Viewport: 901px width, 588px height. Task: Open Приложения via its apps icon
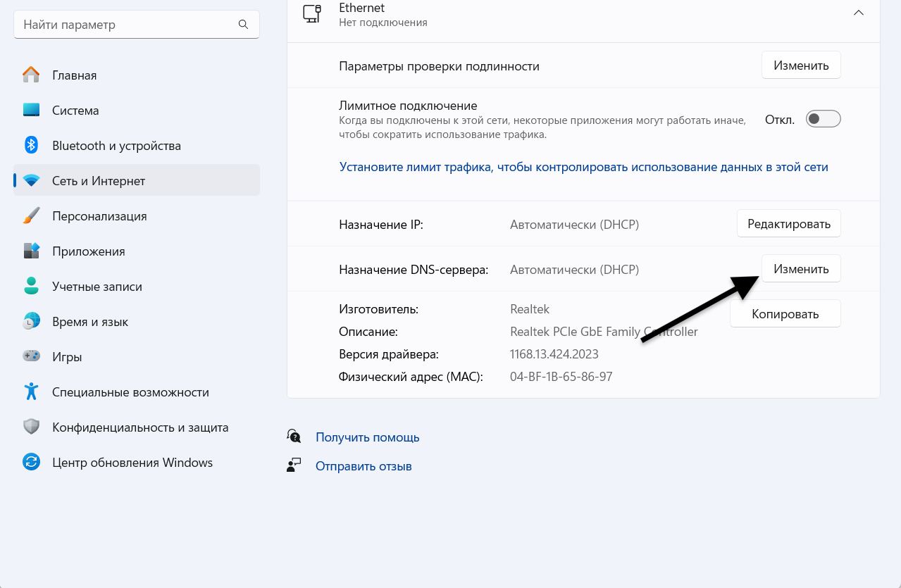[x=31, y=251]
